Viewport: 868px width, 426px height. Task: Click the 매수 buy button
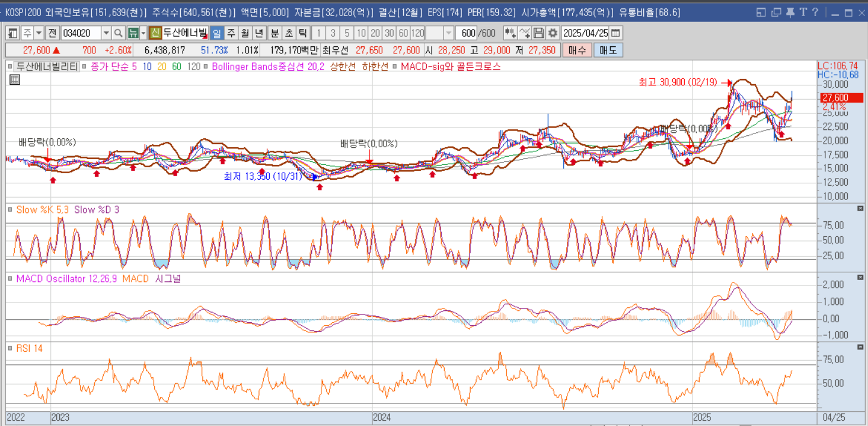point(577,50)
